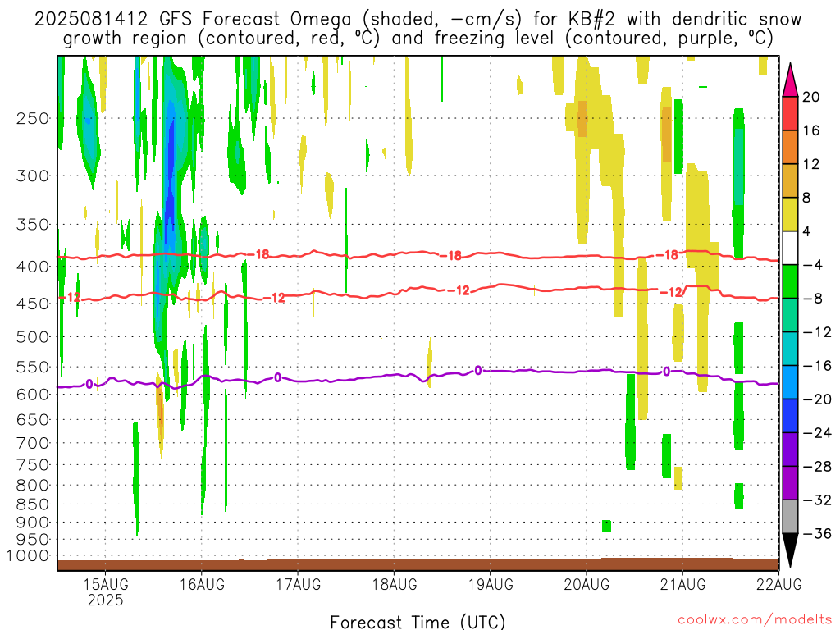Click the small green square near 950 level

coord(606,526)
